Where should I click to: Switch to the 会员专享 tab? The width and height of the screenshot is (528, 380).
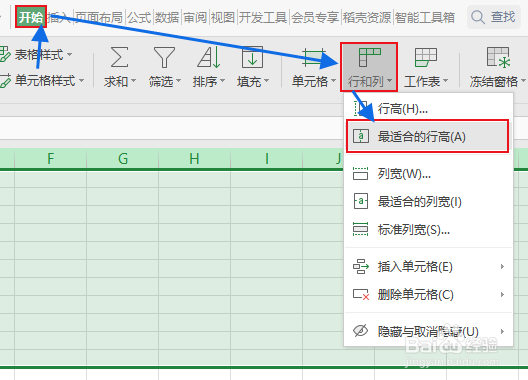pyautogui.click(x=315, y=17)
